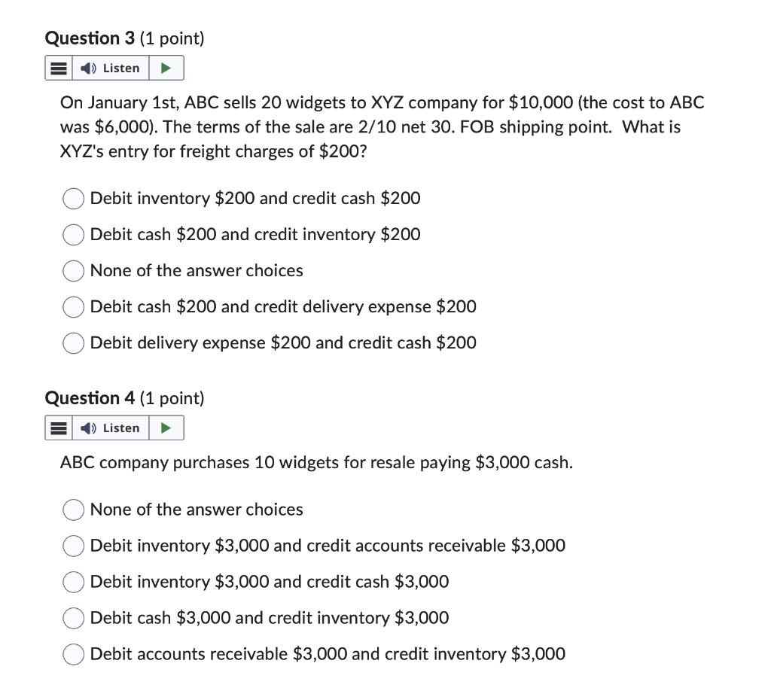
Task: Select 'Debit inventory $200 and credit cash $200'
Action: click(73, 199)
